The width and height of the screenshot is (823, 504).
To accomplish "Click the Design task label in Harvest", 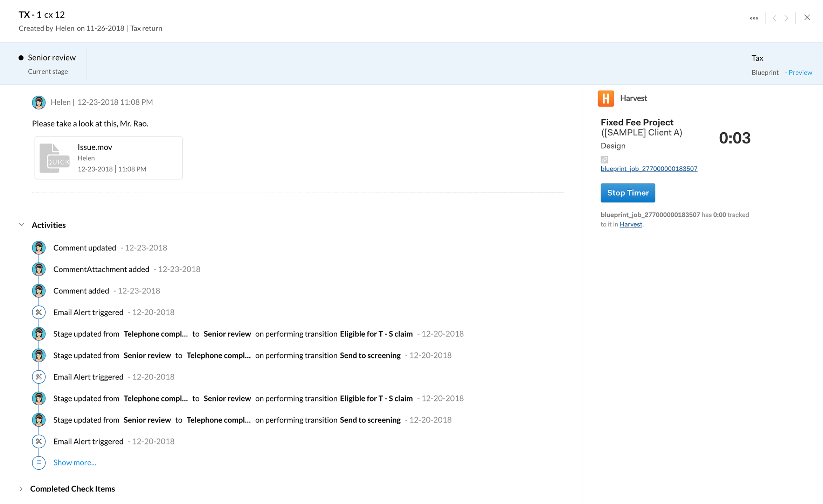I will 613,146.
